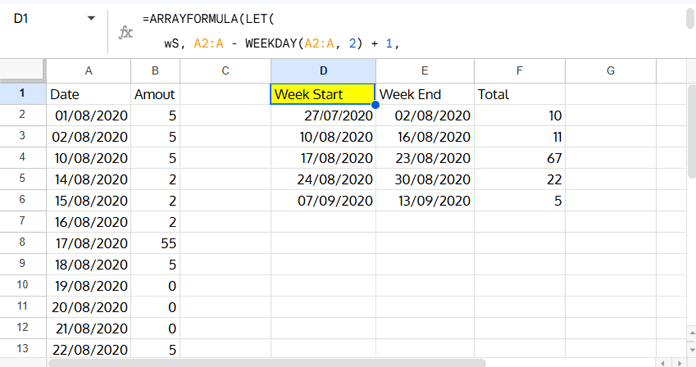Select row 5 header
The image size is (696, 367).
[23, 179]
